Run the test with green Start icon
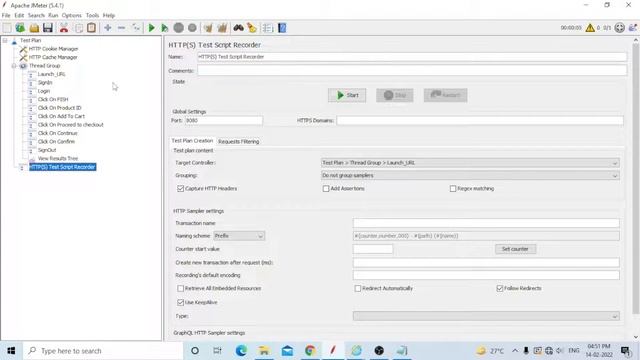This screenshot has height=360, width=640. 151,28
